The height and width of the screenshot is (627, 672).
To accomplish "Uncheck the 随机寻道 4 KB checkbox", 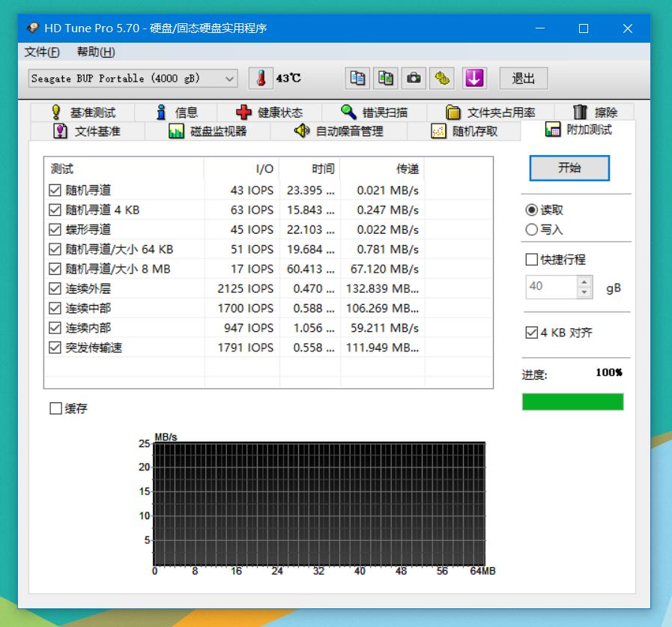I will (x=55, y=210).
